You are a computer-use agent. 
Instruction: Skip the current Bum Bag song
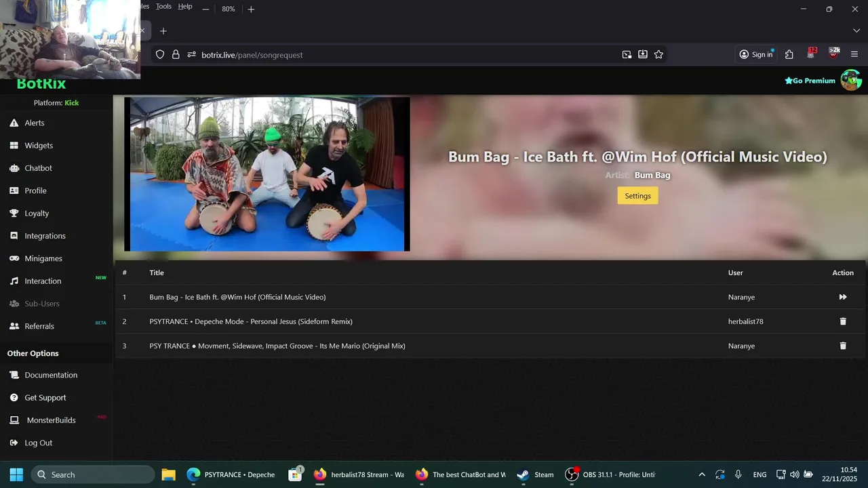[x=843, y=297]
